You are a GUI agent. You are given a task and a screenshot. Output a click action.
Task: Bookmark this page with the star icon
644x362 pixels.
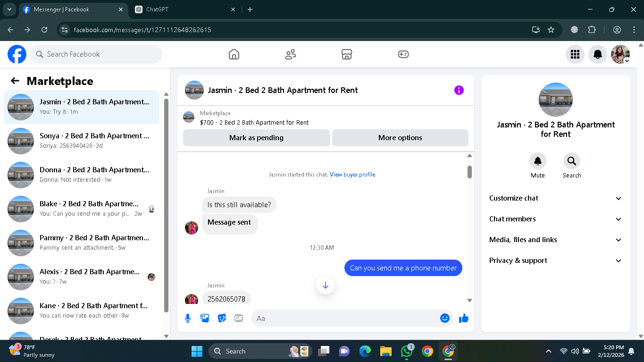click(x=551, y=30)
